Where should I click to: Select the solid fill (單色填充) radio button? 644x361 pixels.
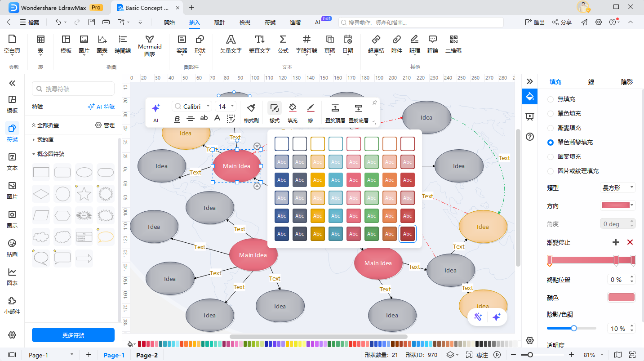tap(551, 113)
